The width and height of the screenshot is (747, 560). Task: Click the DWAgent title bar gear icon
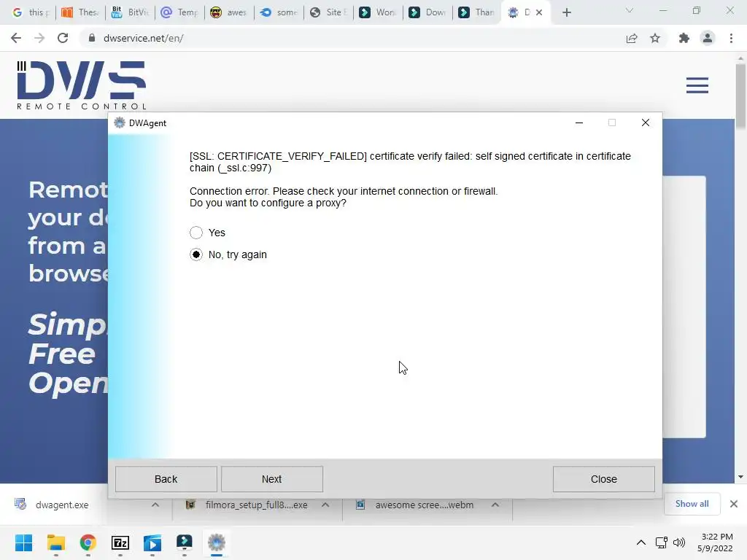[120, 122]
